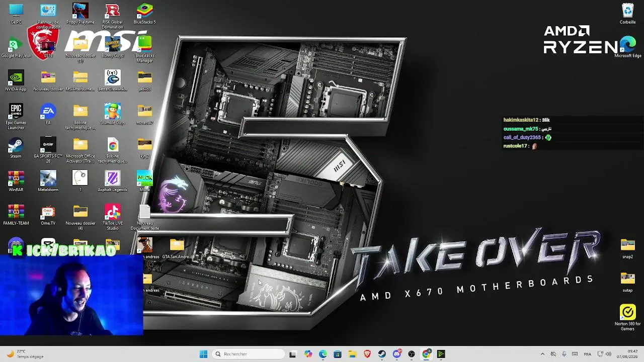Screen dimensions: 644x362
Task: Open network settings from the tray
Action: 600,354
